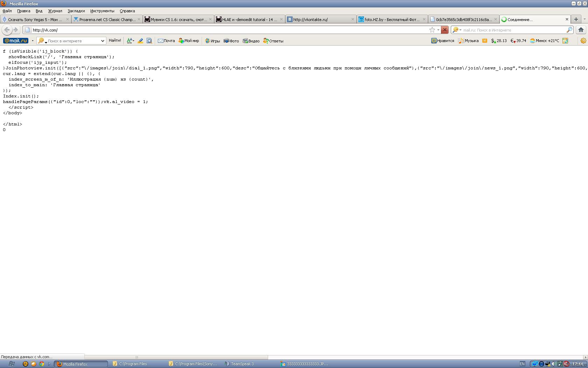Click the page search magnifier icon
Screen dimensions: 588x368
(x=149, y=41)
